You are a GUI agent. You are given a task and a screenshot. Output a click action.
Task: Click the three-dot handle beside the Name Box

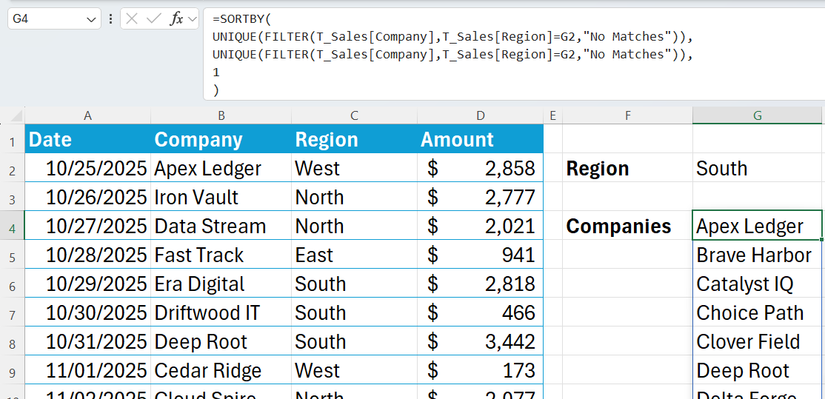110,19
